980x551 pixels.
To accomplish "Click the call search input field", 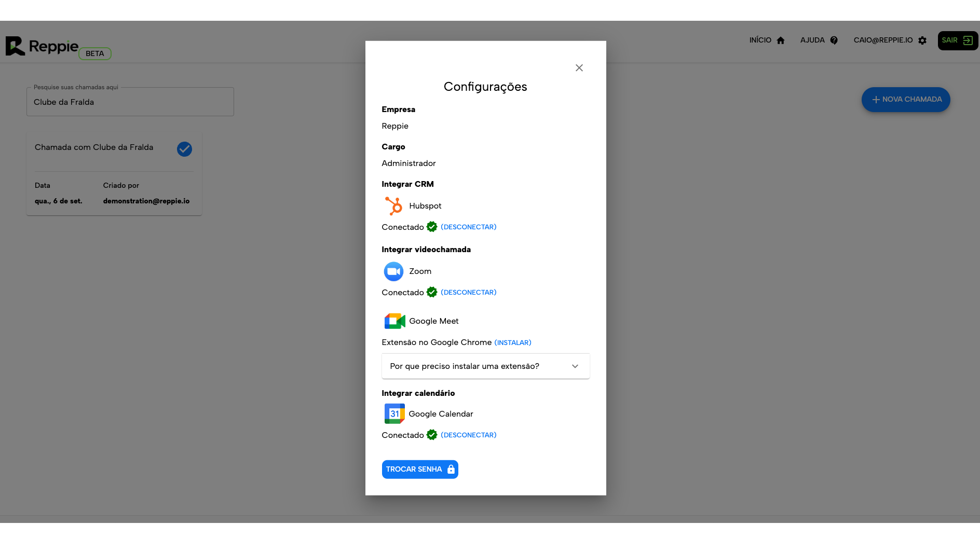I will click(130, 102).
